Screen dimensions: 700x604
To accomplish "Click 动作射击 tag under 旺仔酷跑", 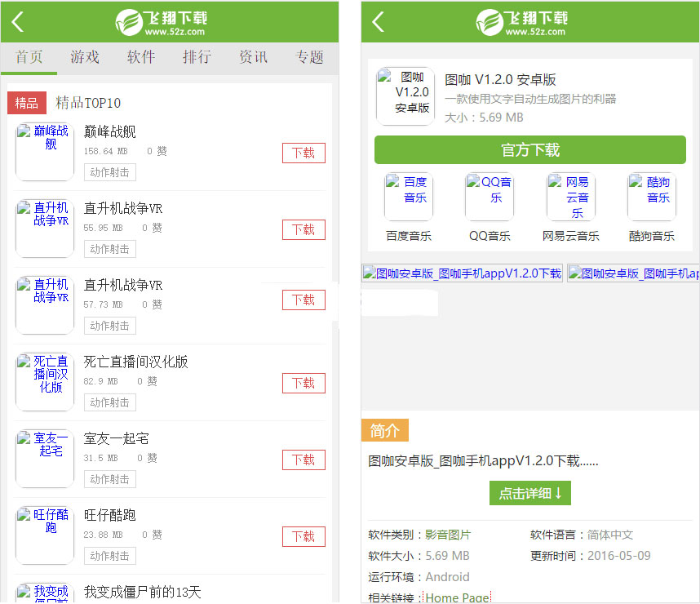I will (110, 556).
